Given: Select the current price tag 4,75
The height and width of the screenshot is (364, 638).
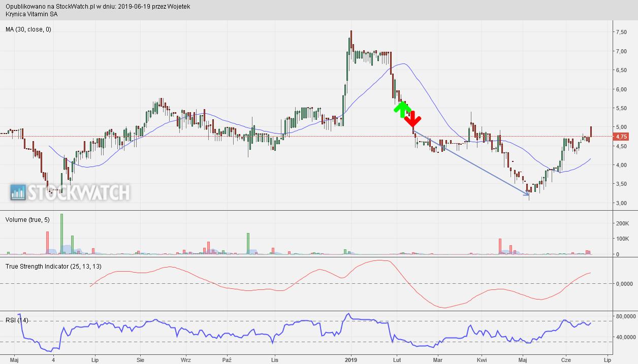Looking at the screenshot, I should [x=621, y=137].
